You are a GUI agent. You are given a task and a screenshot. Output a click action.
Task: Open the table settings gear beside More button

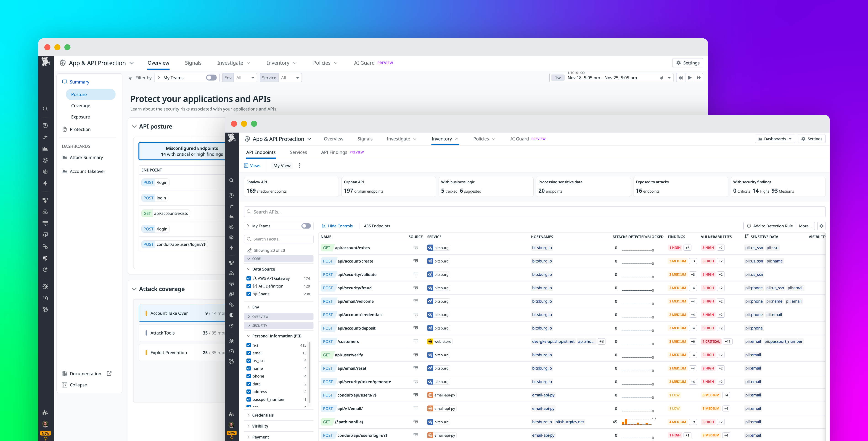point(822,226)
